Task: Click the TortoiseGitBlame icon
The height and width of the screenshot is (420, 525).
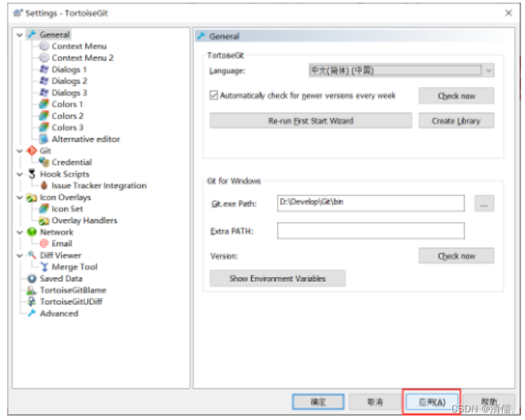Action: (x=32, y=290)
